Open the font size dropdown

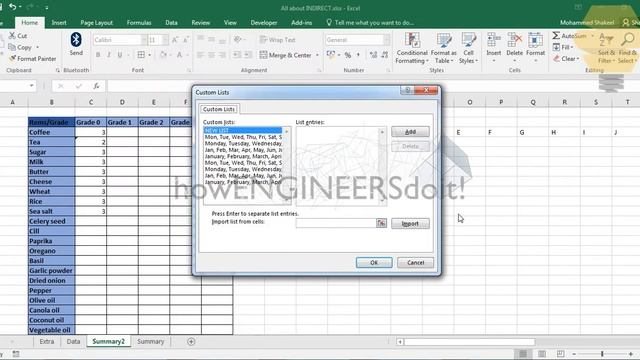165,40
